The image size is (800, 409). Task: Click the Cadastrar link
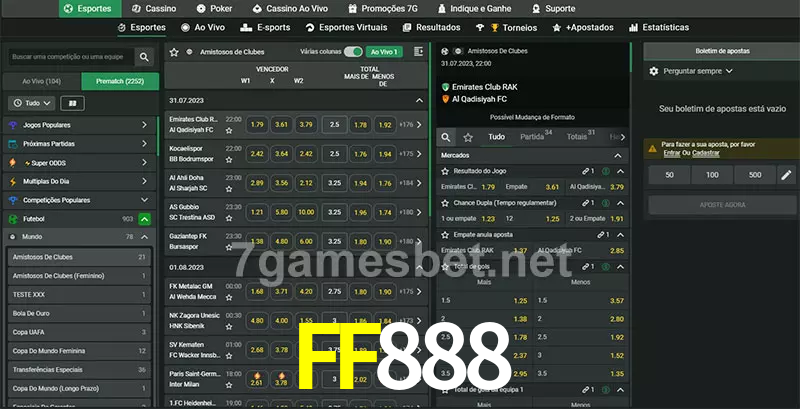pos(706,153)
